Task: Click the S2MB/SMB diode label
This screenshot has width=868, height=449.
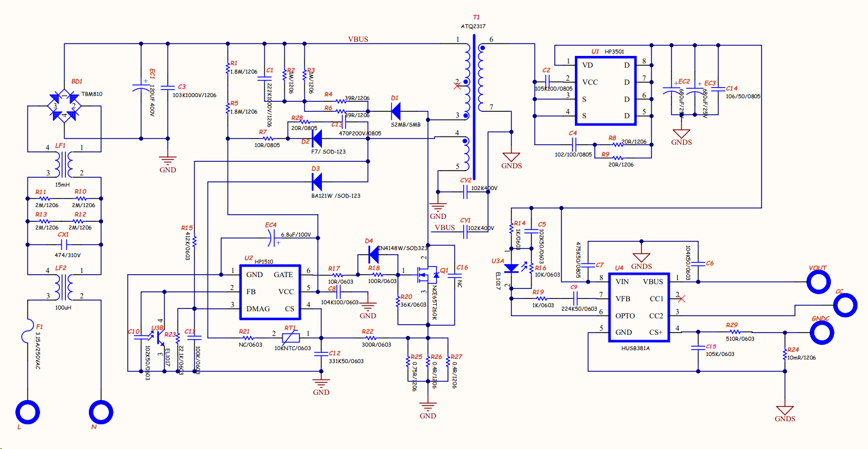Action: point(406,125)
